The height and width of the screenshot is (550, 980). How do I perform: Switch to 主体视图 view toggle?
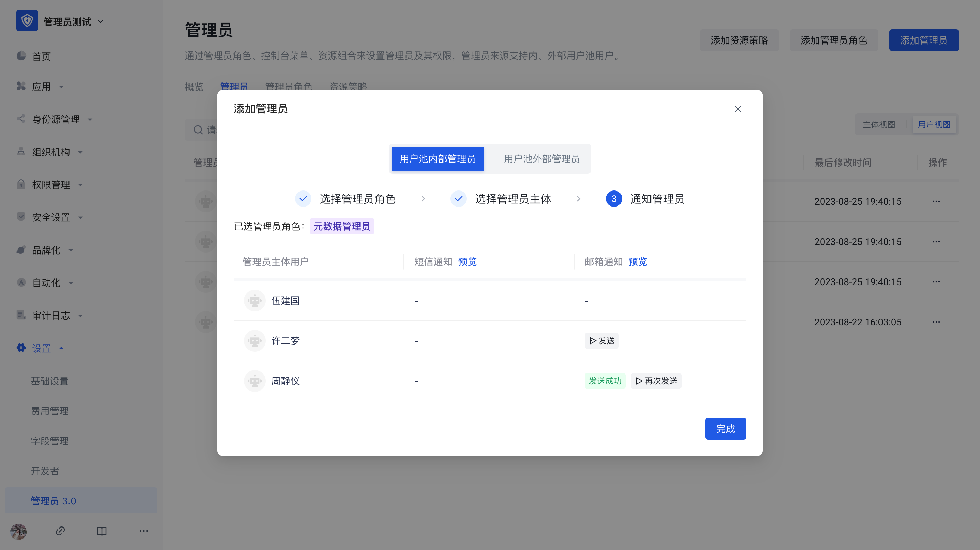[x=879, y=125]
